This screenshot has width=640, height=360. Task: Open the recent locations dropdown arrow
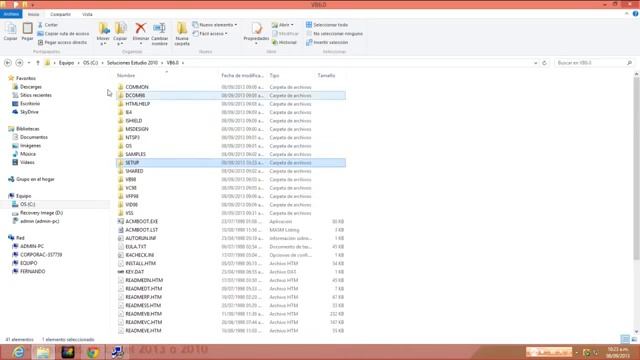[29, 63]
